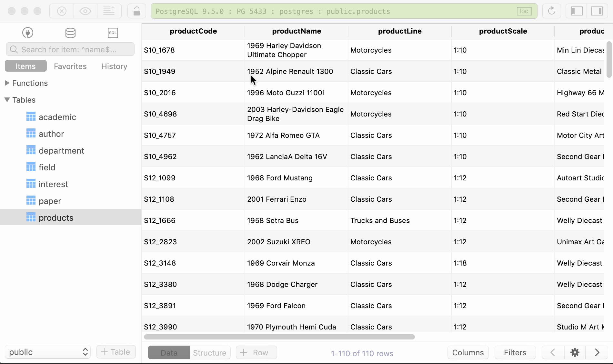Select the academic table
The height and width of the screenshot is (364, 613).
[71, 117]
